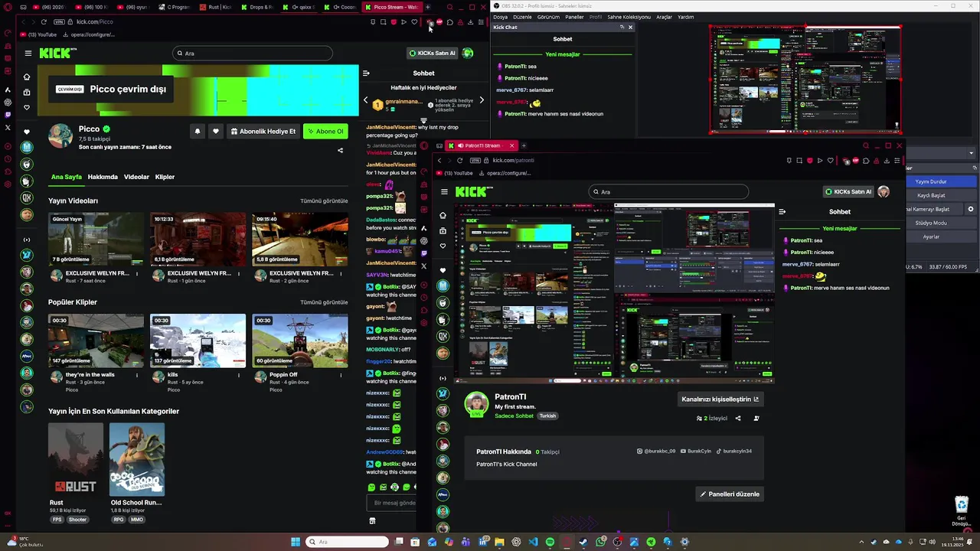980x551 pixels.
Task: Click Tümünü görüntüle beside Popüler Klipler
Action: click(324, 302)
